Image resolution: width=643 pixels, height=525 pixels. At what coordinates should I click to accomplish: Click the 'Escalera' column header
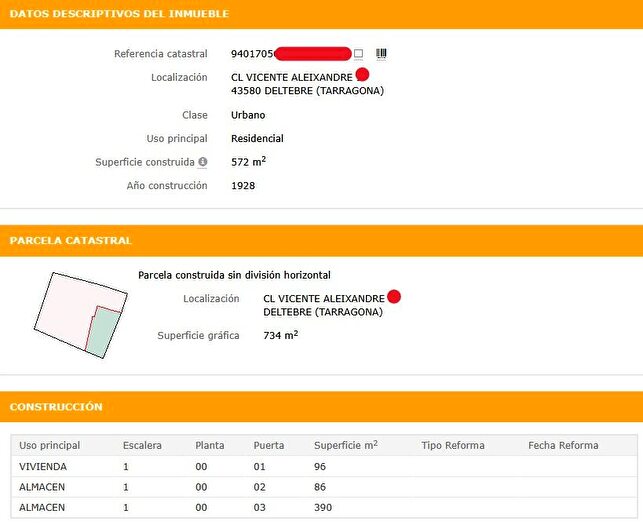click(x=142, y=445)
